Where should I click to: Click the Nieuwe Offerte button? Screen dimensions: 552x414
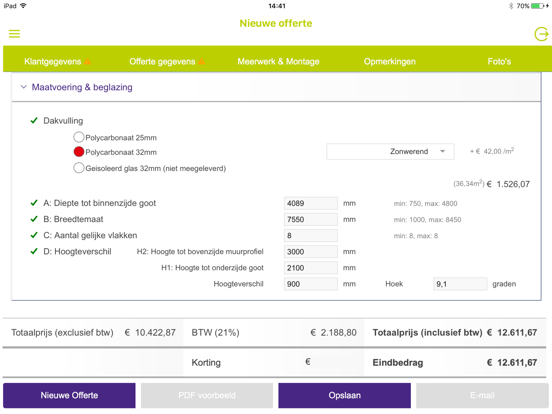pyautogui.click(x=69, y=395)
